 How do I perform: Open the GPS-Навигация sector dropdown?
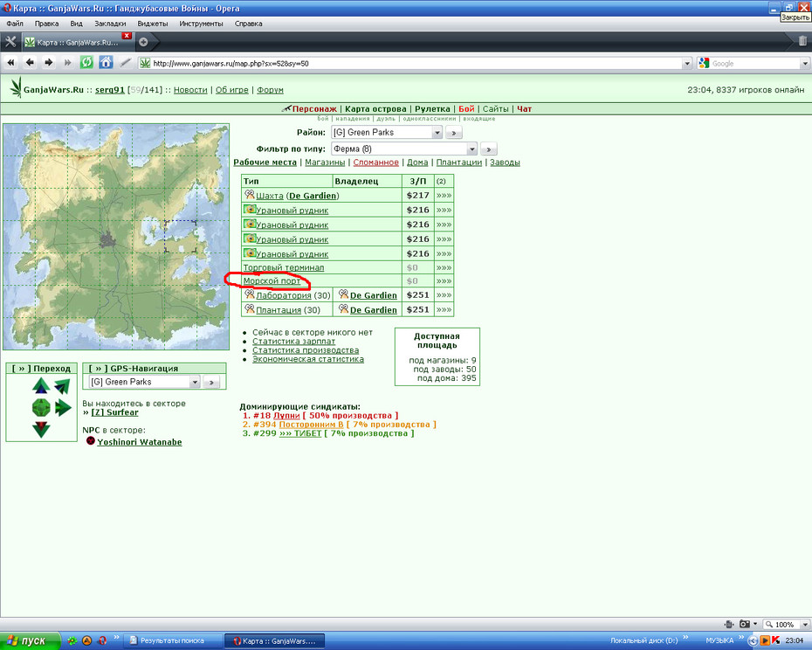coord(144,382)
